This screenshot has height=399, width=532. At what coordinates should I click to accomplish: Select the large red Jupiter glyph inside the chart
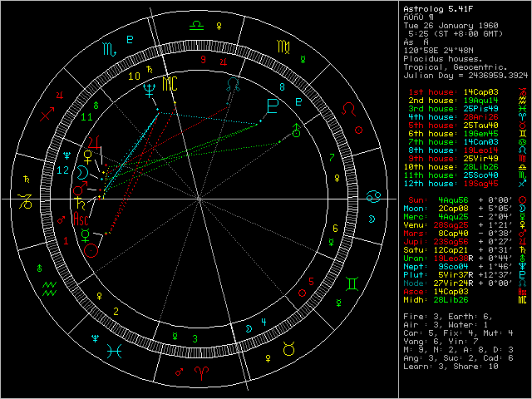click(95, 143)
